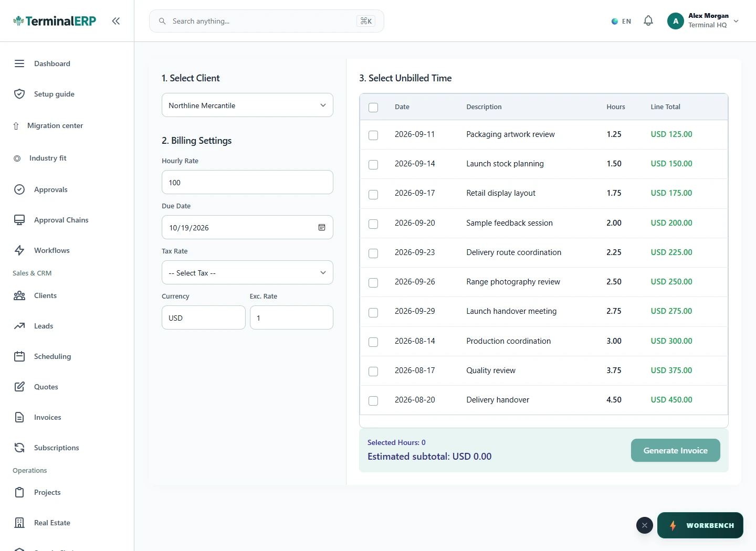The image size is (756, 551).
Task: Check the Production coordination entry
Action: (373, 342)
